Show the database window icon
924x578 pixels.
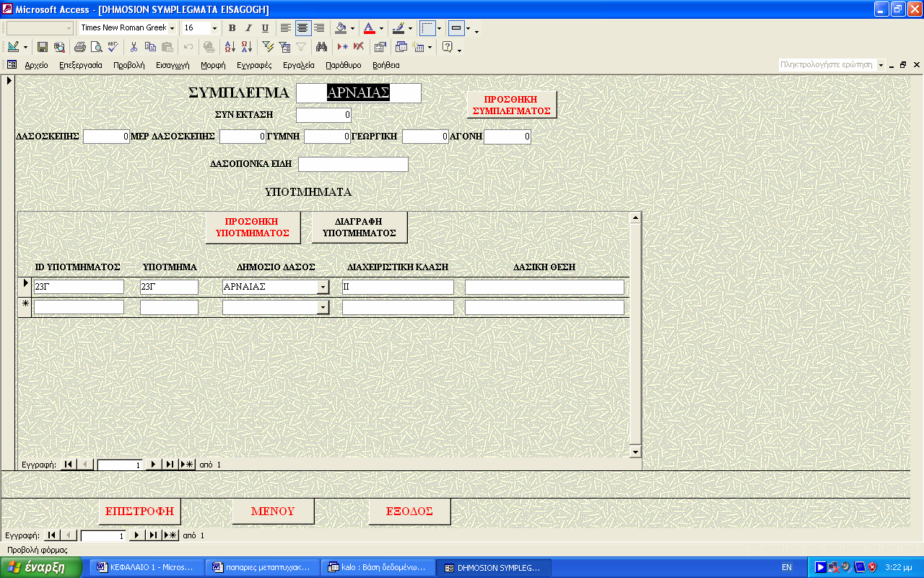pos(401,47)
